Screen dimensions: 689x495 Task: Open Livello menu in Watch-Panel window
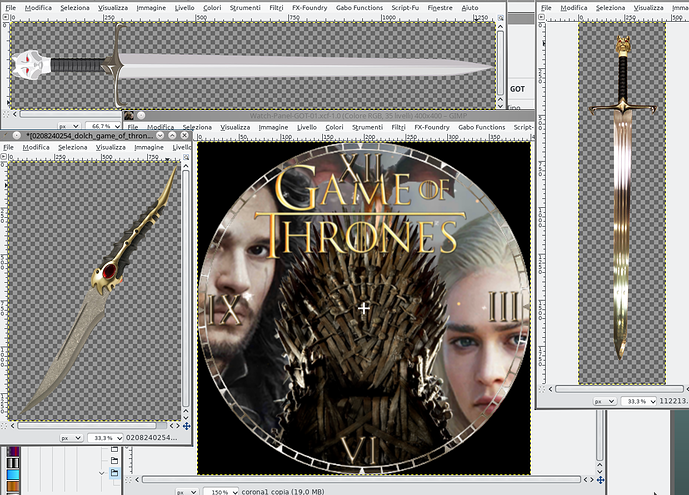tap(307, 127)
